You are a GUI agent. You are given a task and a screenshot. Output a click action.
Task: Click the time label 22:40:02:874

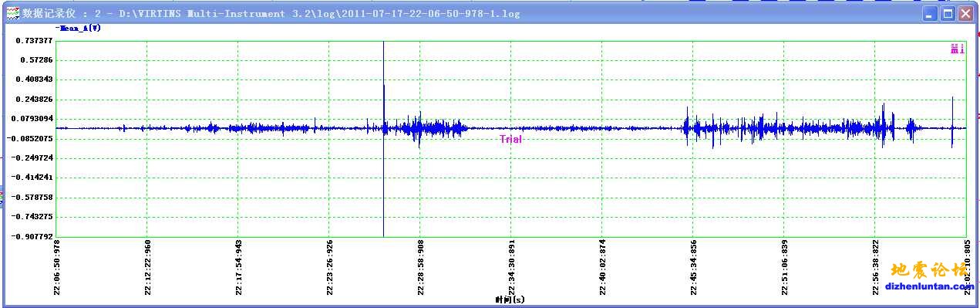click(603, 267)
